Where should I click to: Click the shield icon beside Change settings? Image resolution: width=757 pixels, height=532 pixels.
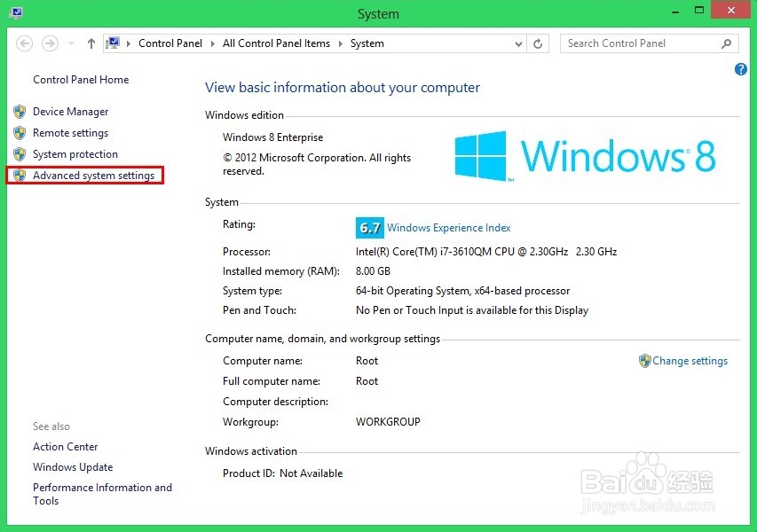644,361
